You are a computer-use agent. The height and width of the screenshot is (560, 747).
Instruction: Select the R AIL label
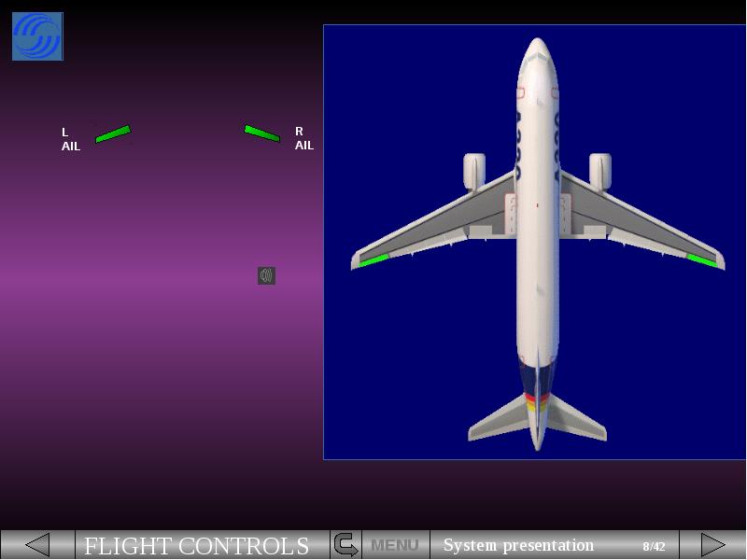pyautogui.click(x=304, y=139)
